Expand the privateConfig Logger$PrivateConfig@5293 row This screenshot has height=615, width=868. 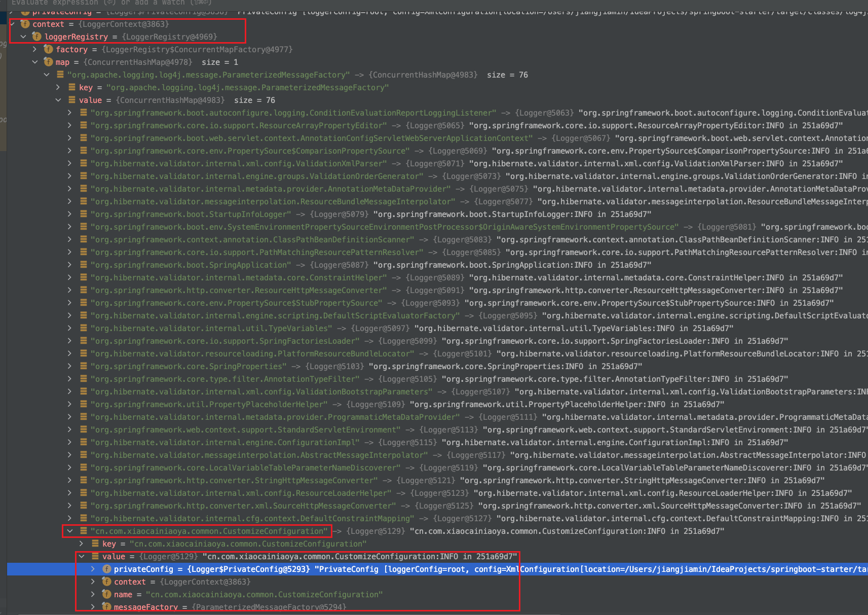(93, 569)
